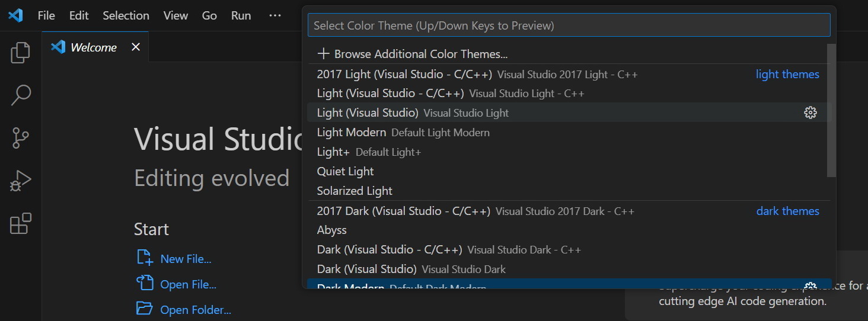The image size is (868, 321).
Task: Expand the overflow menu with three dots
Action: tap(275, 15)
